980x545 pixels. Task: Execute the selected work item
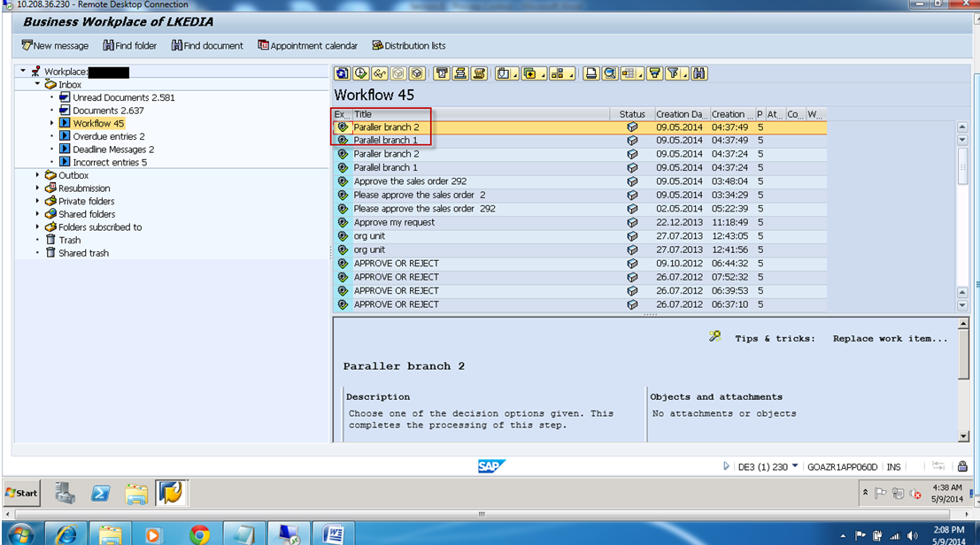click(358, 73)
